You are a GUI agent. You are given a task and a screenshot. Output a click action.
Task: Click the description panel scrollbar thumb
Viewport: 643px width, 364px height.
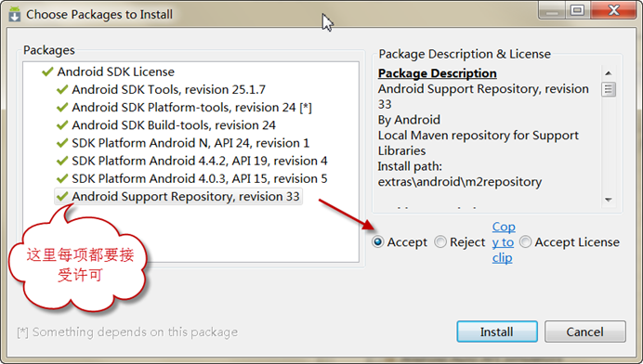(x=609, y=89)
